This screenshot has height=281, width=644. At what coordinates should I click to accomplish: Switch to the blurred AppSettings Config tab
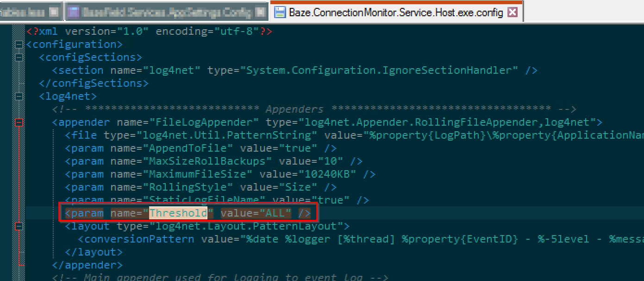click(x=167, y=13)
